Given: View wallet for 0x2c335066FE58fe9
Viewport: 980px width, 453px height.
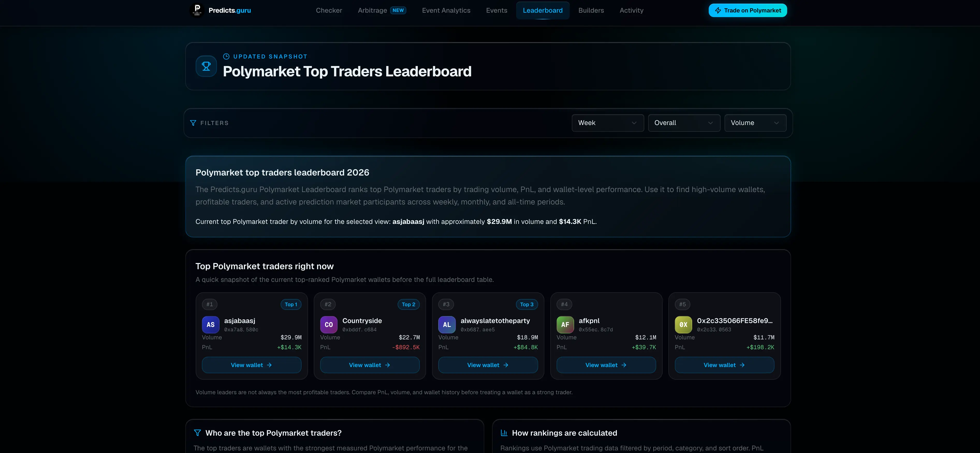Looking at the screenshot, I should 724,365.
